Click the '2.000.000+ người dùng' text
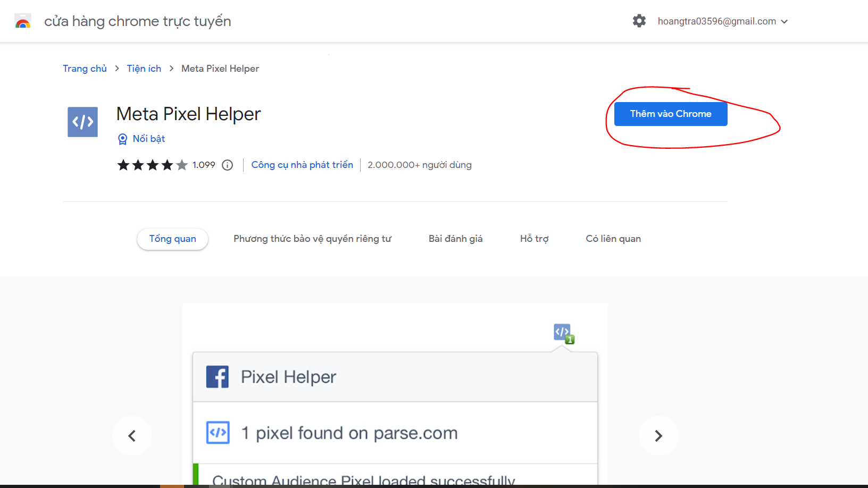Screen dimensions: 868x488 420,165
